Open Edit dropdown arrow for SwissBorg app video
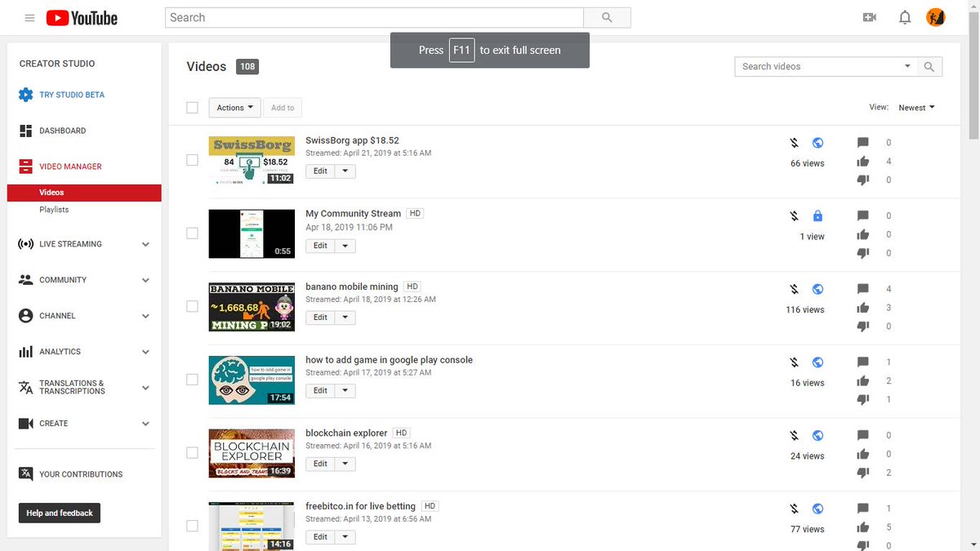This screenshot has width=980, height=551. [x=345, y=171]
